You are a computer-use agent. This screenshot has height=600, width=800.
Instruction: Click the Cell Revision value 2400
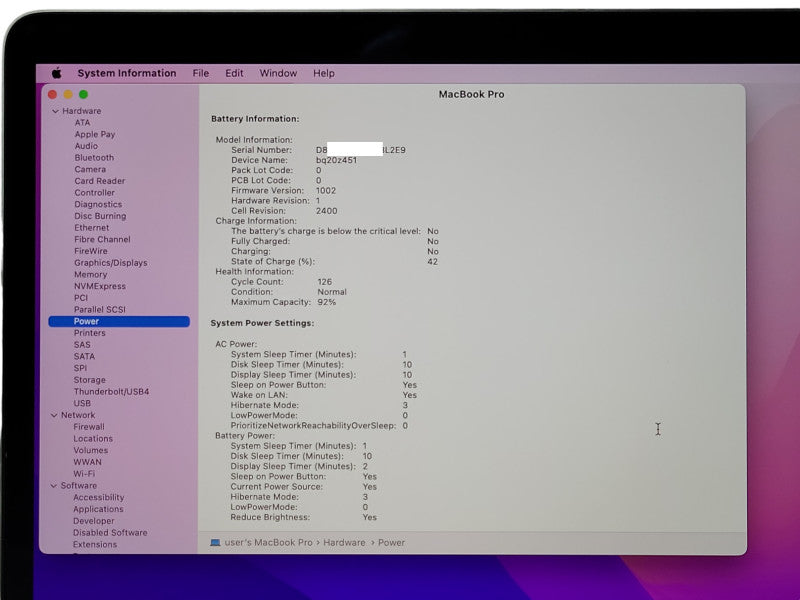pos(326,211)
